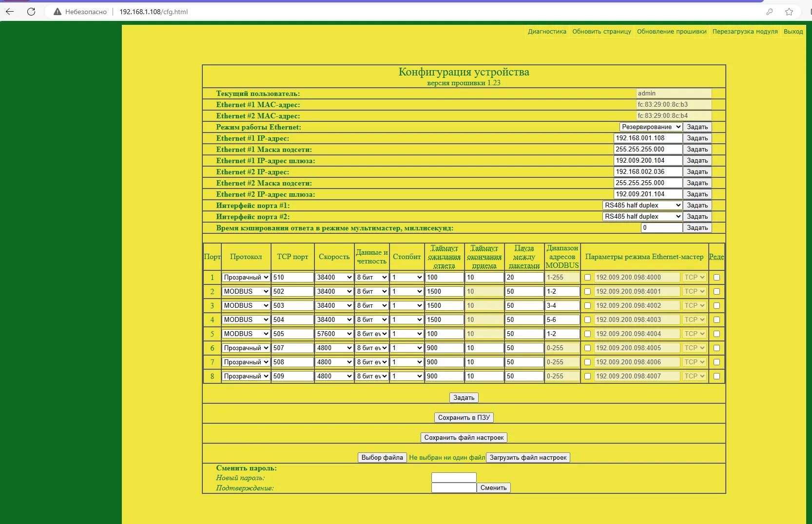
Task: Change the protocol dropdown for port 1
Action: click(246, 278)
